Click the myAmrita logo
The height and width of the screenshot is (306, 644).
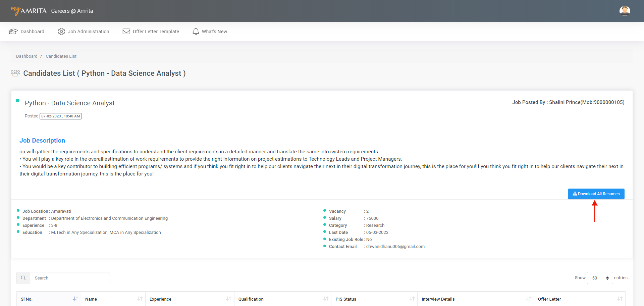tap(29, 11)
